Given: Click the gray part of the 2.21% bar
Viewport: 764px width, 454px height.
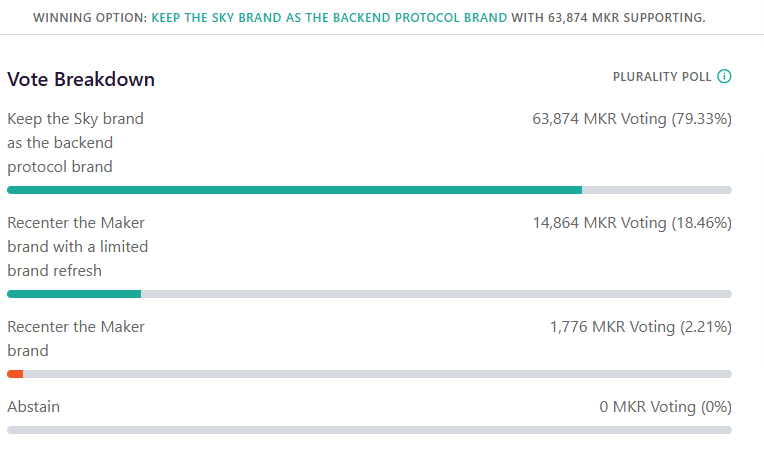Looking at the screenshot, I should (x=377, y=373).
